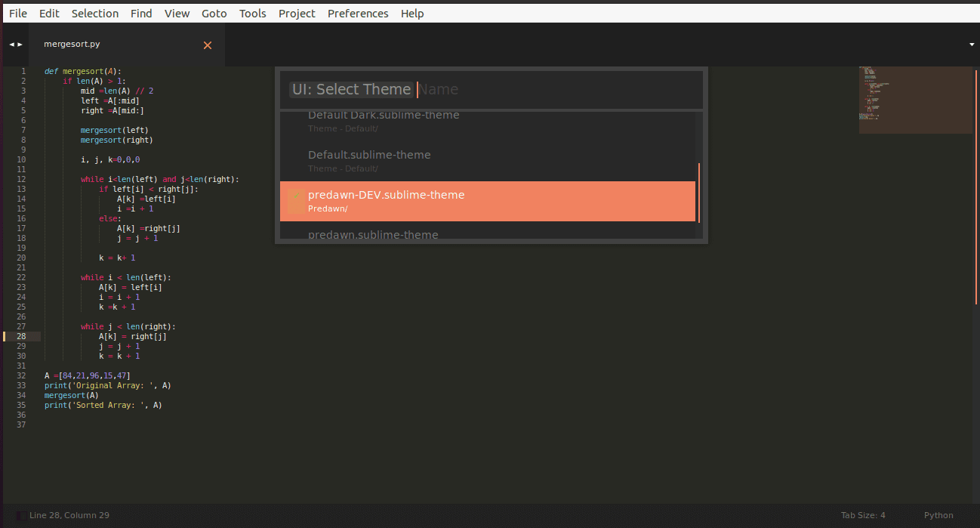This screenshot has width=980, height=528.
Task: Open the Tab Size: 4 selector
Action: click(x=861, y=515)
